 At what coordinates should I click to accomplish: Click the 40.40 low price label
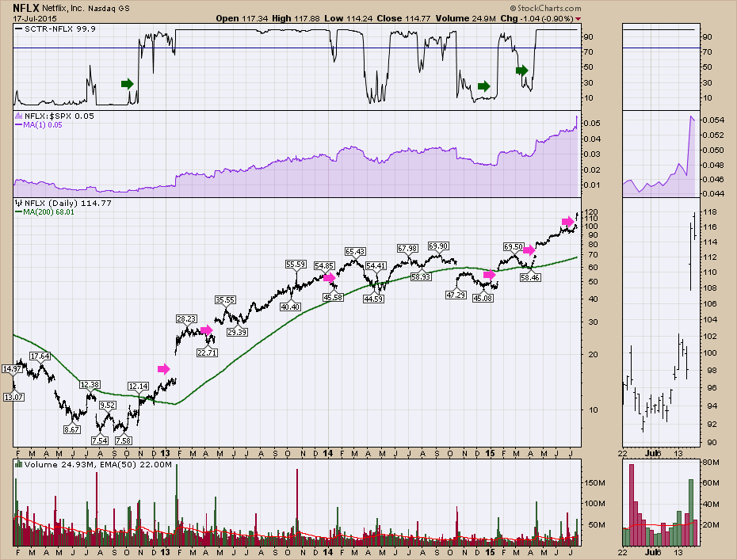tap(291, 307)
